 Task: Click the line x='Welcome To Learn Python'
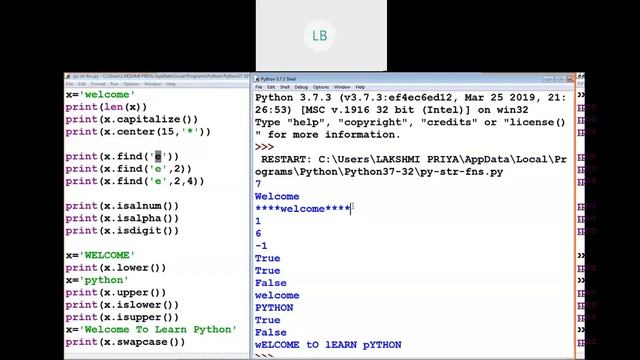click(151, 330)
